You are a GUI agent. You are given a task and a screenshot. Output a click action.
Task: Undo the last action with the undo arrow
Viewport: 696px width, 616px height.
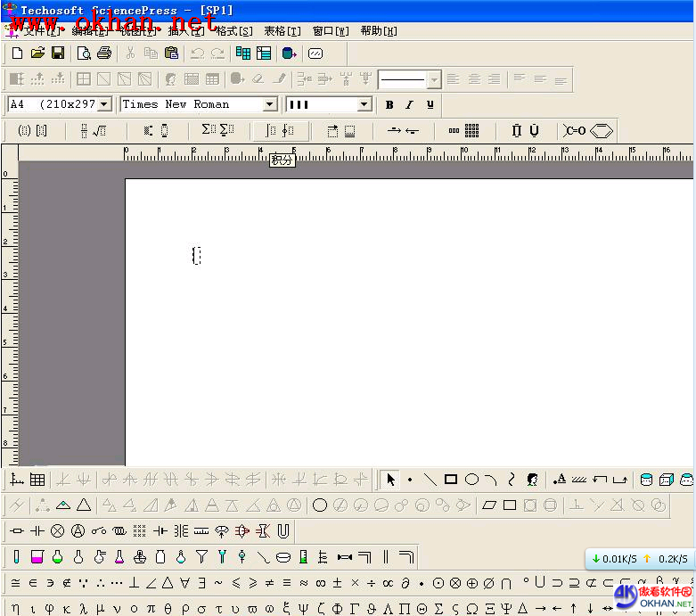(197, 53)
